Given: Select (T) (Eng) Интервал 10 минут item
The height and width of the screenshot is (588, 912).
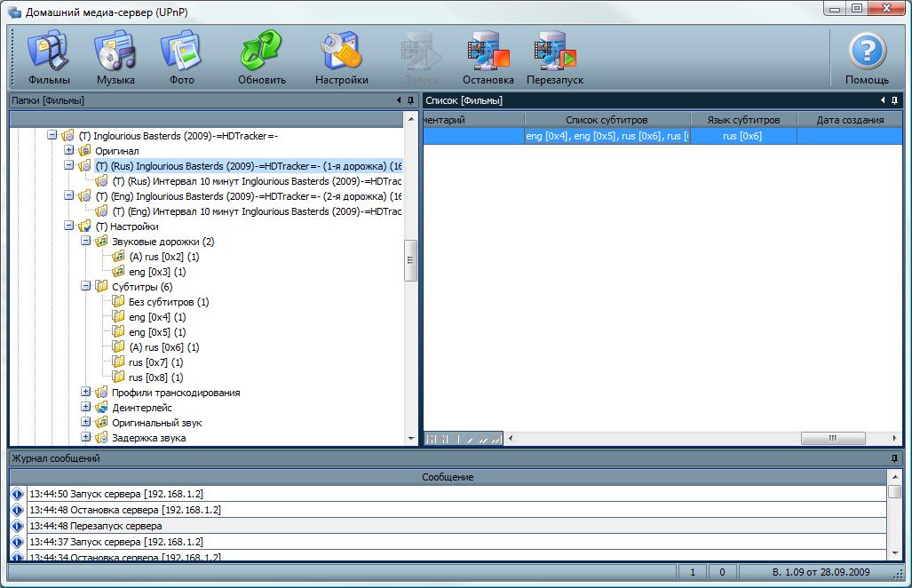Looking at the screenshot, I should pyautogui.click(x=257, y=211).
